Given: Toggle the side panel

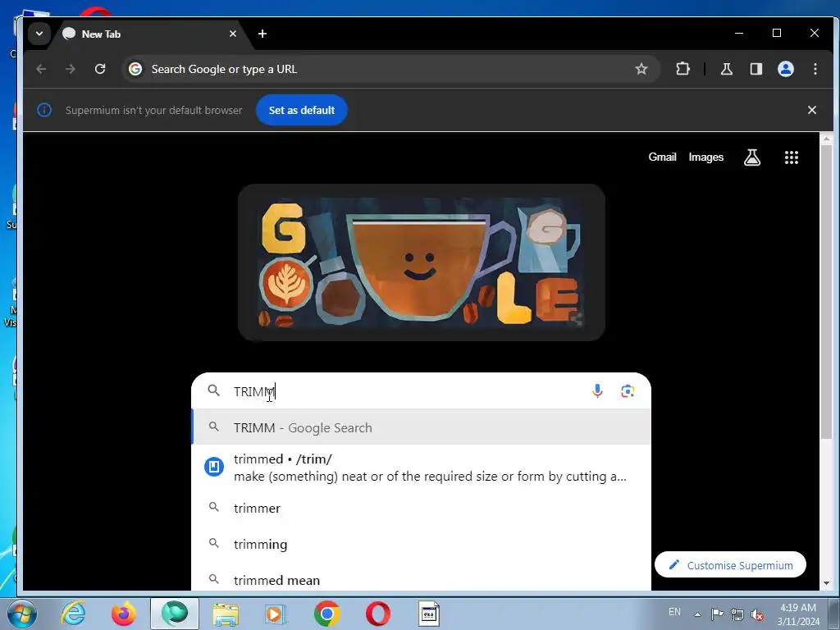Looking at the screenshot, I should 756,69.
